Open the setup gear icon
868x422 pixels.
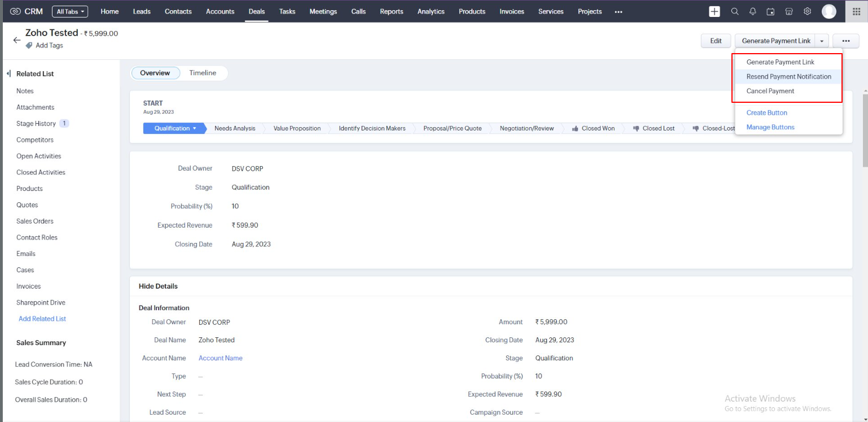coord(808,11)
